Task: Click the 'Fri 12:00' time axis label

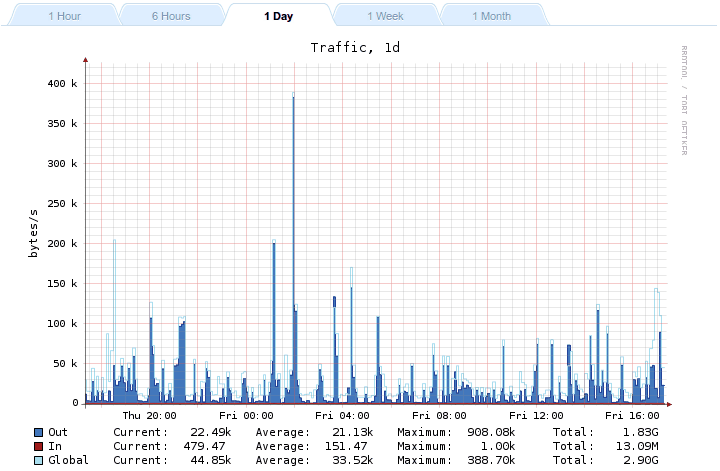Action: [536, 415]
